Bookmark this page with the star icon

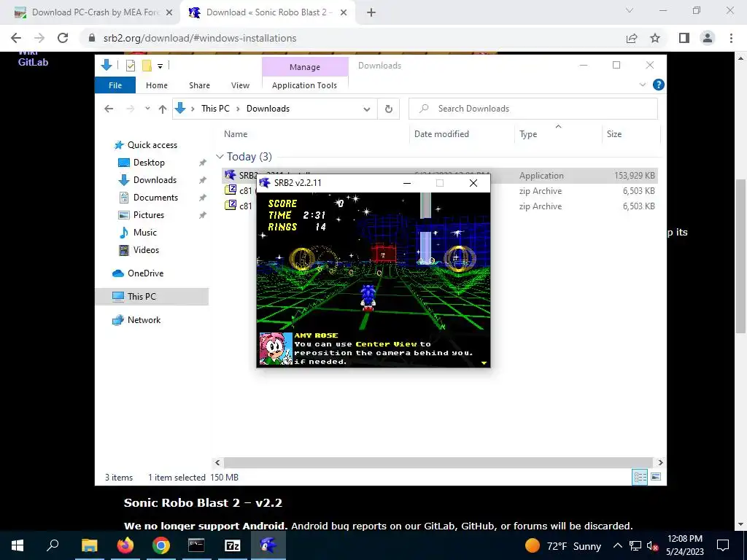[655, 38]
